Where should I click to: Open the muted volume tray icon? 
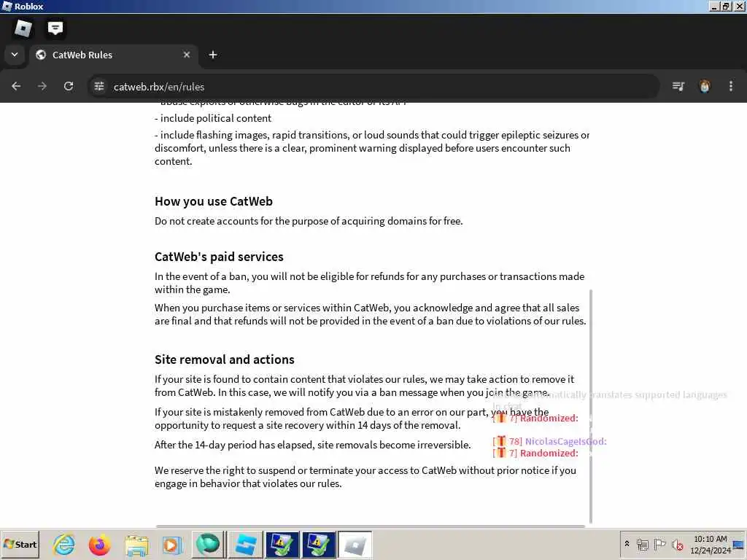[x=678, y=544]
